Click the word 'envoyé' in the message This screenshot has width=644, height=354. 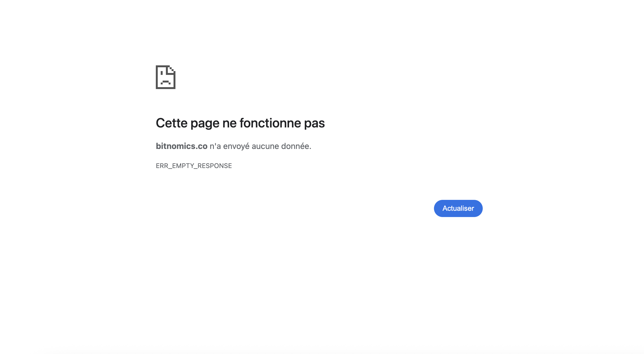236,147
